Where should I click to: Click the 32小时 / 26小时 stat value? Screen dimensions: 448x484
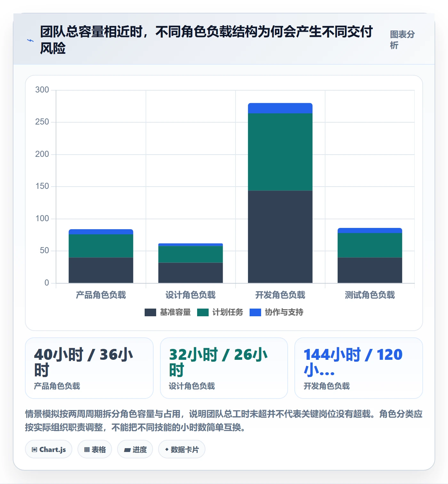218,362
